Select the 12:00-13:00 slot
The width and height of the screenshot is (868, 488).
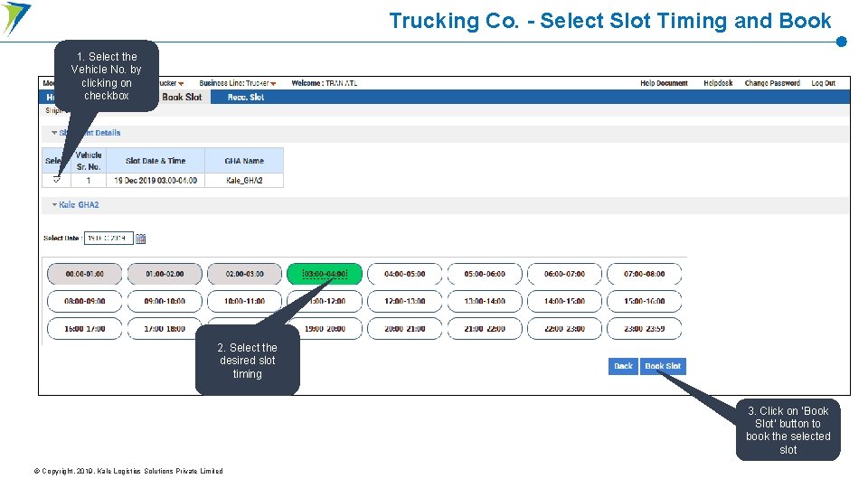click(405, 301)
